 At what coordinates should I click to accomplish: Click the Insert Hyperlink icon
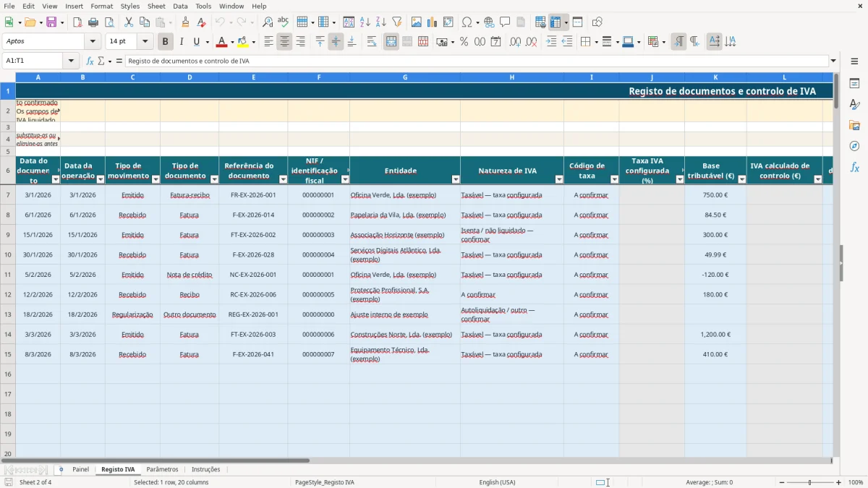tap(489, 22)
